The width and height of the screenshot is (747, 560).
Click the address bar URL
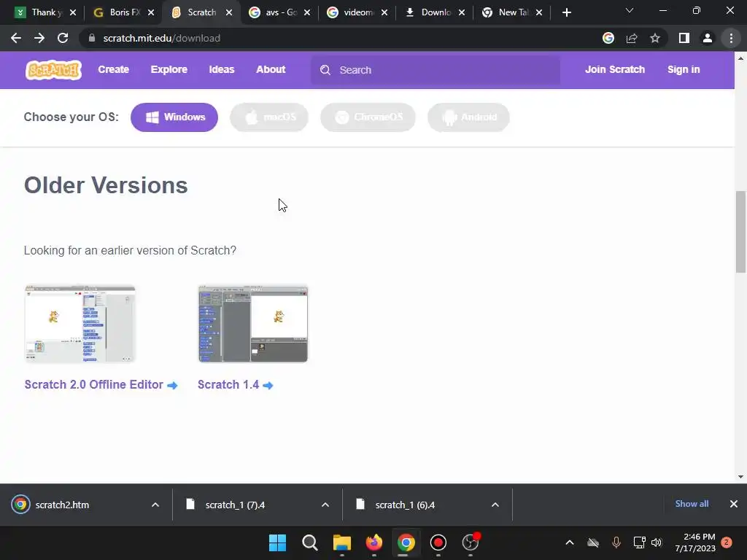pyautogui.click(x=161, y=38)
